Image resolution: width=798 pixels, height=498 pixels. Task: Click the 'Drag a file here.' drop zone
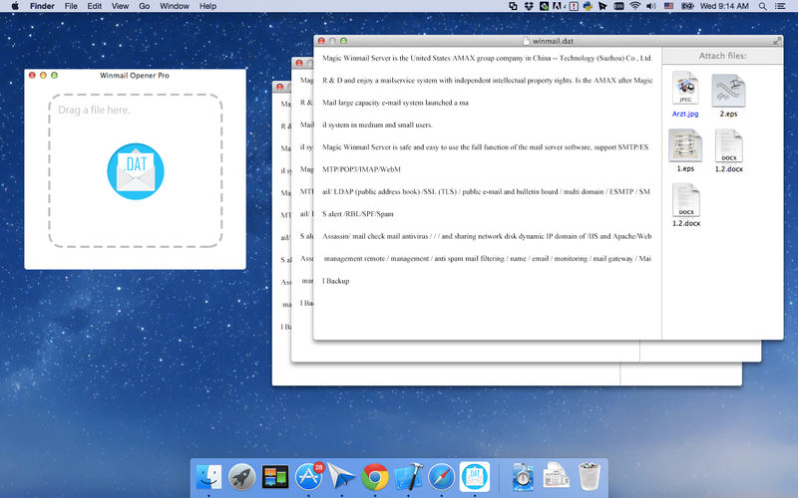(135, 170)
